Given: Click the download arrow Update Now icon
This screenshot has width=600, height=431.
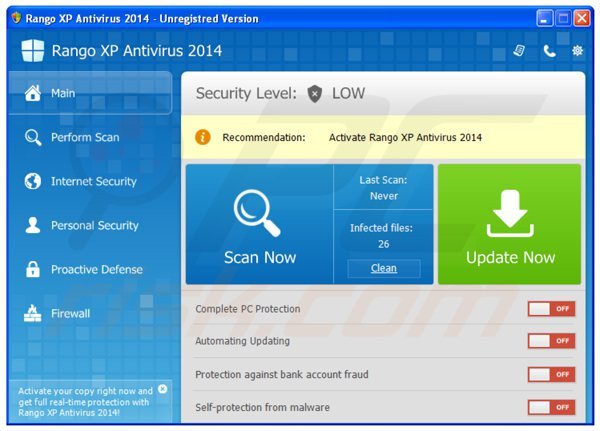Looking at the screenshot, I should coord(509,212).
